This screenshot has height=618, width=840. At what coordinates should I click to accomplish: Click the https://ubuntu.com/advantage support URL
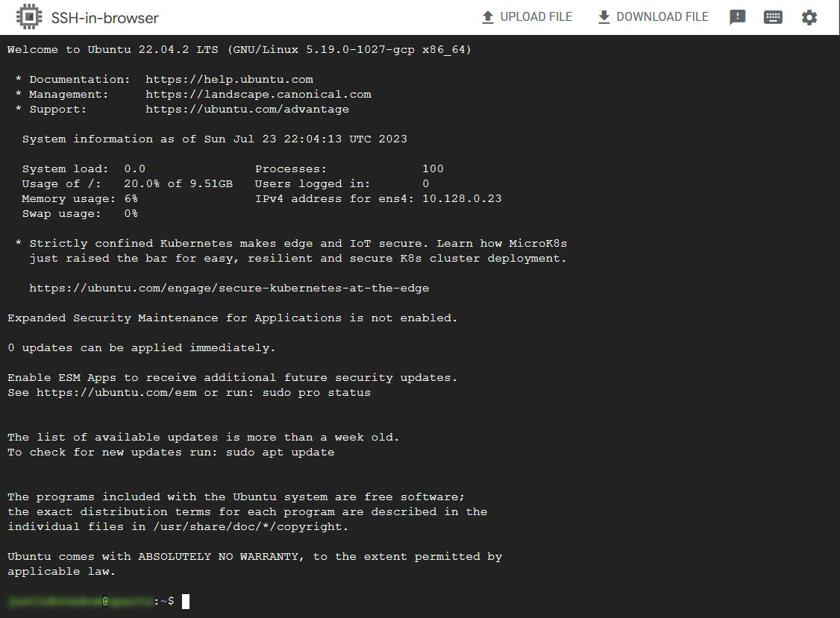tap(247, 110)
